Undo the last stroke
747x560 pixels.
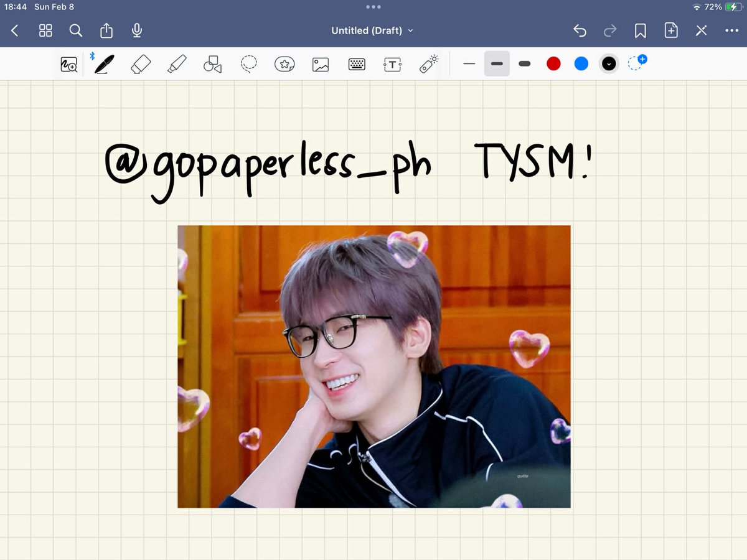click(580, 30)
